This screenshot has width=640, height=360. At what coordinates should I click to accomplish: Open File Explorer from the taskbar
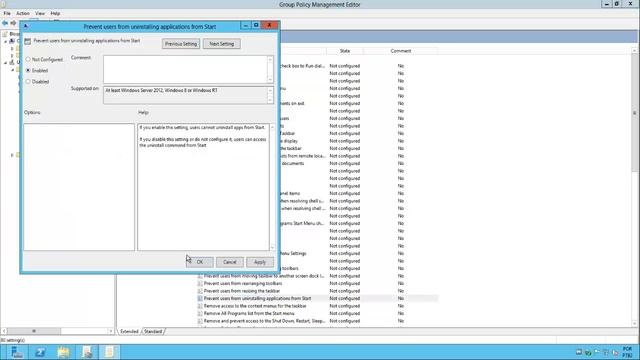63,352
